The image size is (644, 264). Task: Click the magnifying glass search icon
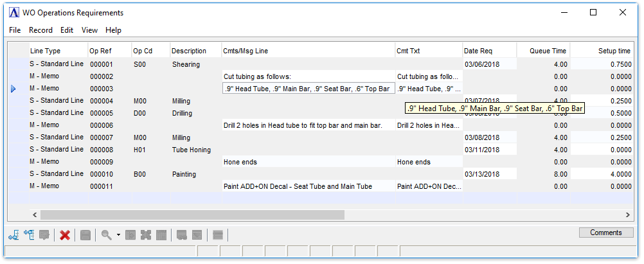coord(107,235)
